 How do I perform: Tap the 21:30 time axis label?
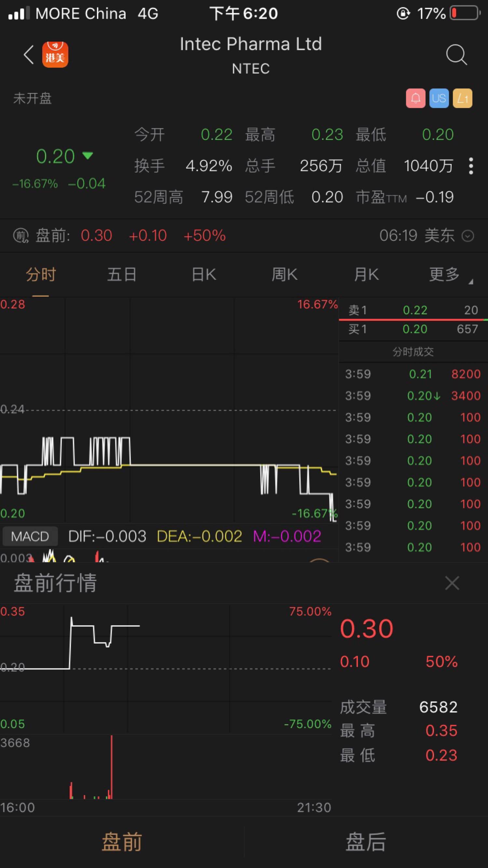(x=314, y=808)
